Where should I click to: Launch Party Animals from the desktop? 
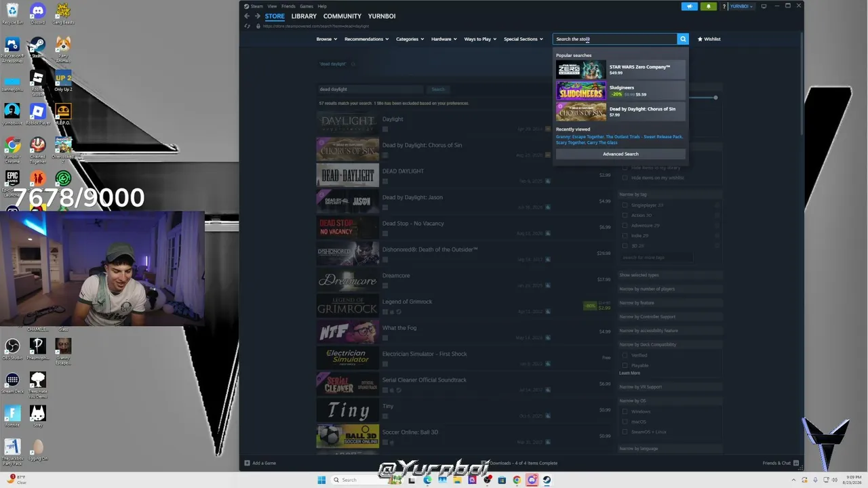pyautogui.click(x=63, y=49)
